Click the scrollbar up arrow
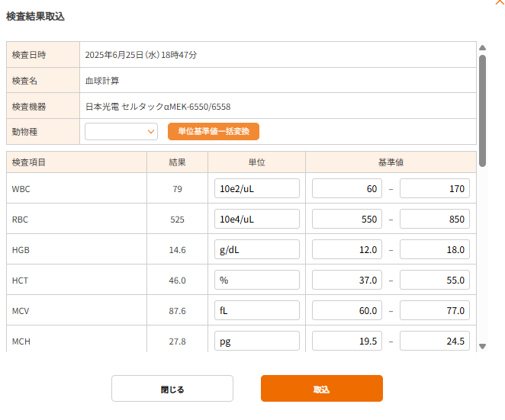The width and height of the screenshot is (505, 420). (x=482, y=47)
